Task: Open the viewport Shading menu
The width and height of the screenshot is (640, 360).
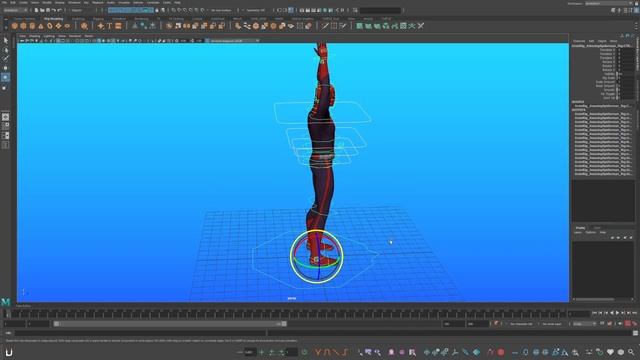Action: coord(35,36)
